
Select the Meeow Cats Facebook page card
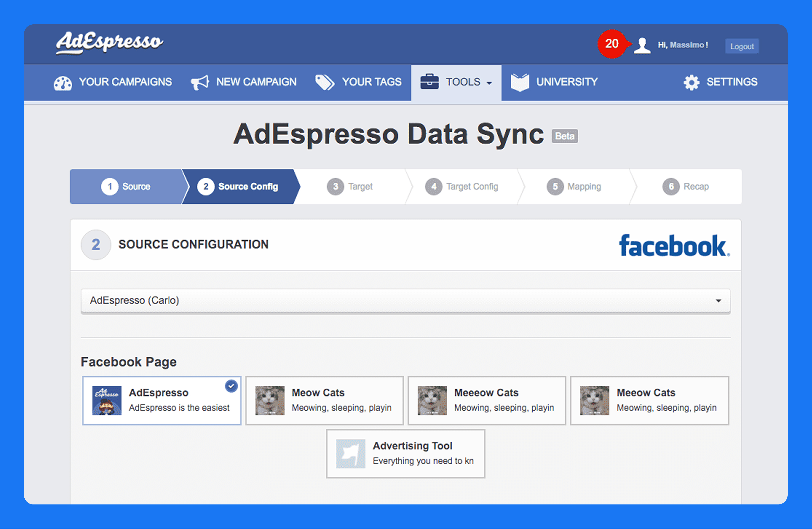[x=650, y=400]
